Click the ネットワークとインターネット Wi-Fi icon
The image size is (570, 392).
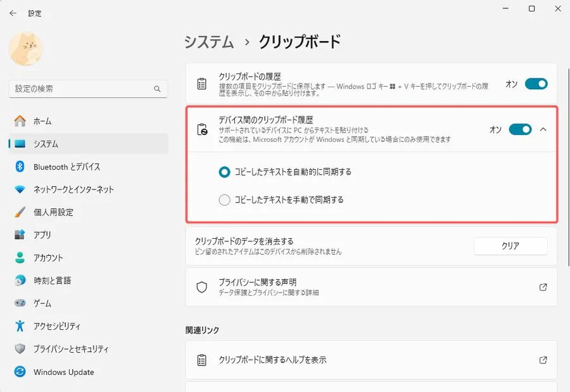point(20,189)
